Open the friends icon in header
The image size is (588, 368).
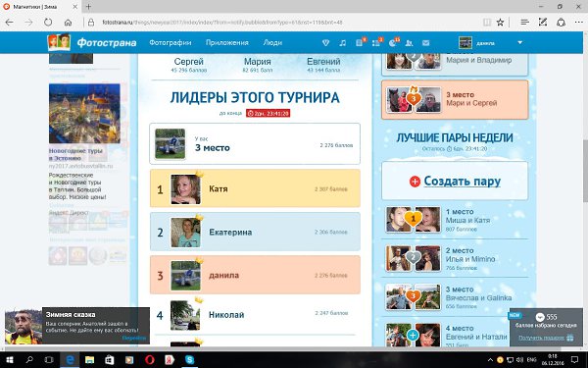pos(409,43)
